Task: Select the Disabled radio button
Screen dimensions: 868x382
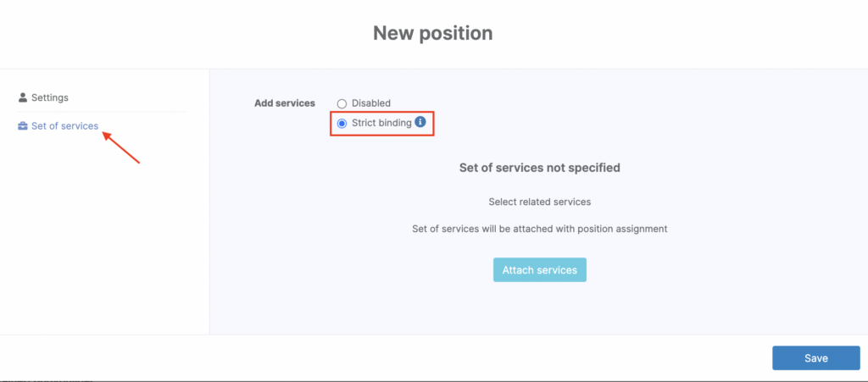Action: click(x=342, y=103)
